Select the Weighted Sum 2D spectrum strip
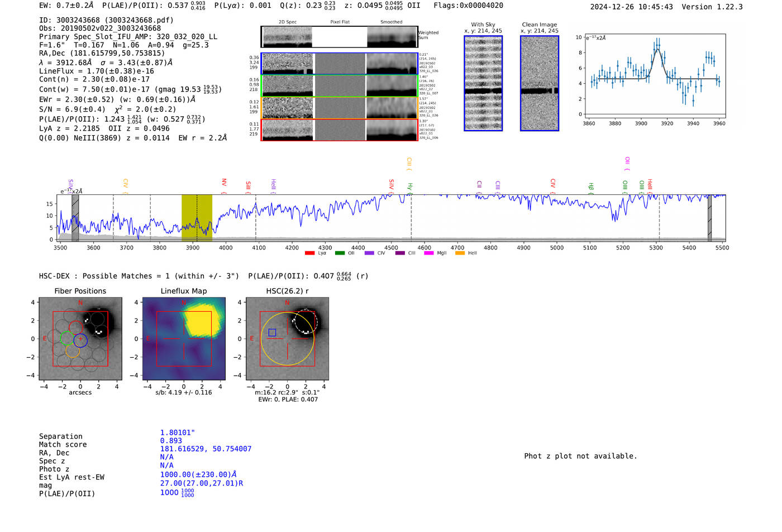The image size is (782, 532). (340, 37)
